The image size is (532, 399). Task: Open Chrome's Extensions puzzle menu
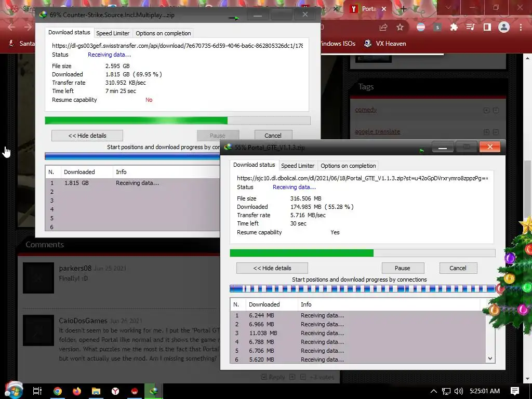[454, 27]
